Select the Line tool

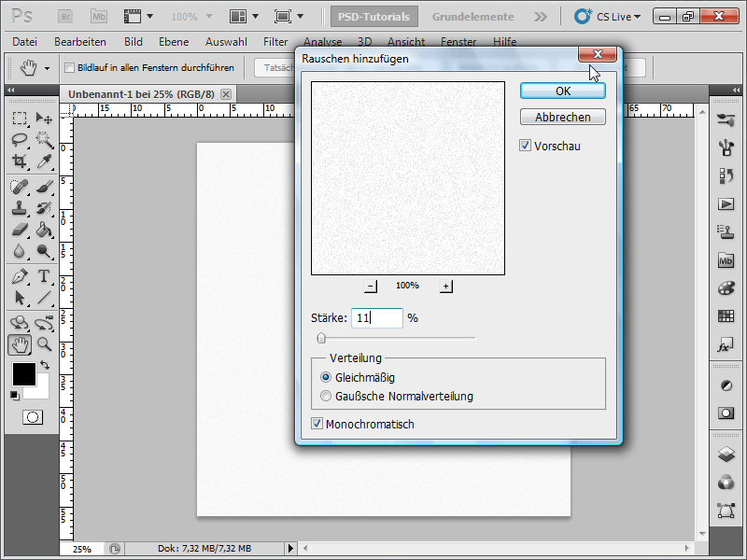(44, 298)
